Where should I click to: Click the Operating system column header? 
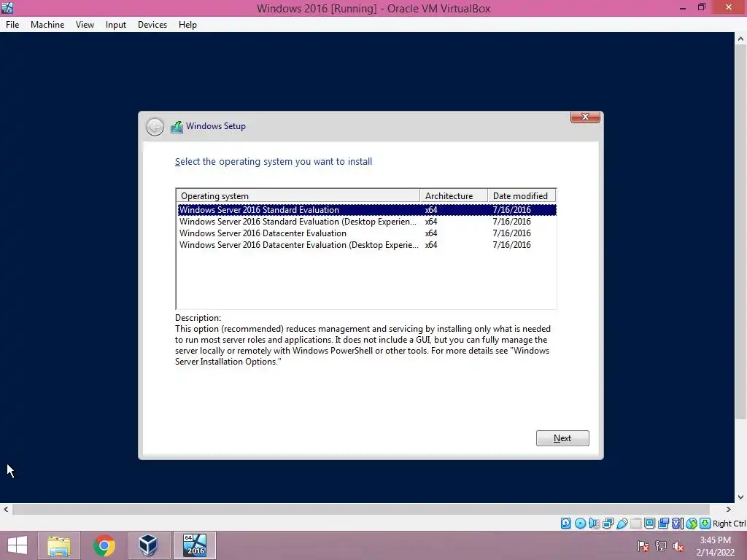tap(298, 195)
